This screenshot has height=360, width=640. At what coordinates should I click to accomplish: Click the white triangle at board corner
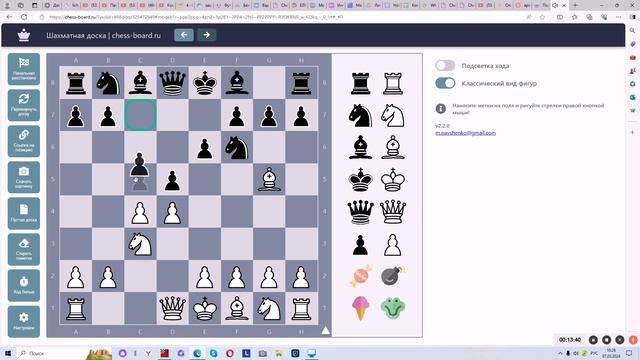[325, 330]
